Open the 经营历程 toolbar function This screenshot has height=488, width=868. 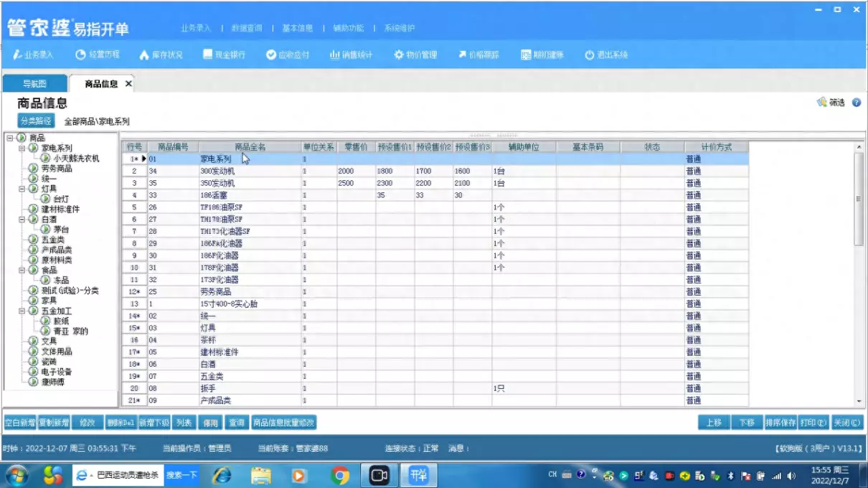[x=96, y=53]
